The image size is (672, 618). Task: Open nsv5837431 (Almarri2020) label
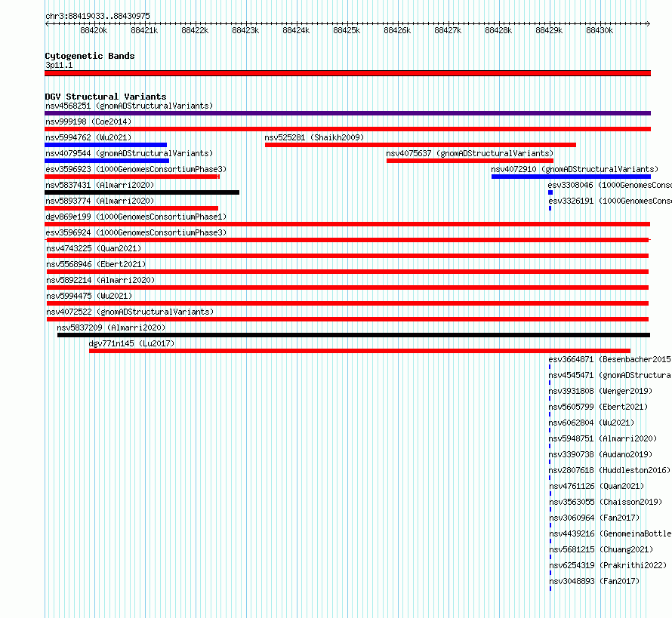point(100,185)
